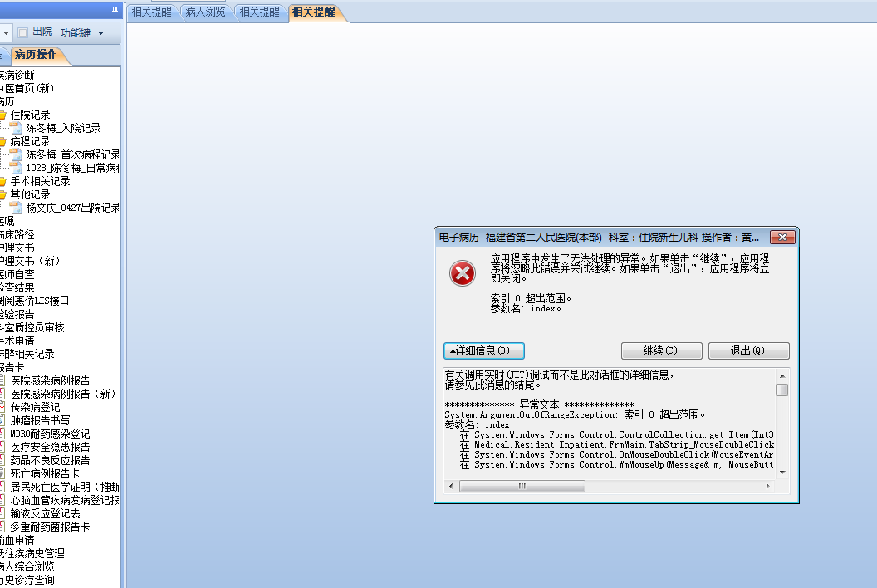Click the ControlCollection.get_Item stack trace line
This screenshot has height=588, width=877.
pyautogui.click(x=617, y=434)
